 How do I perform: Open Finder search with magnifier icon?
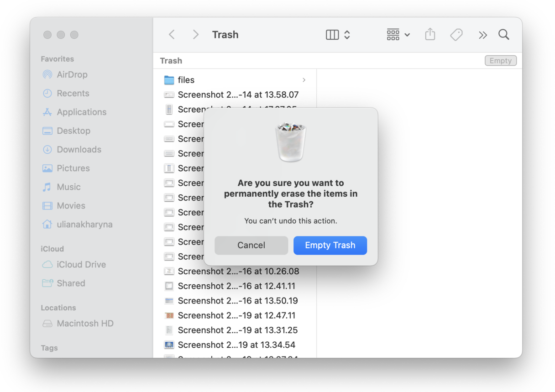point(503,35)
